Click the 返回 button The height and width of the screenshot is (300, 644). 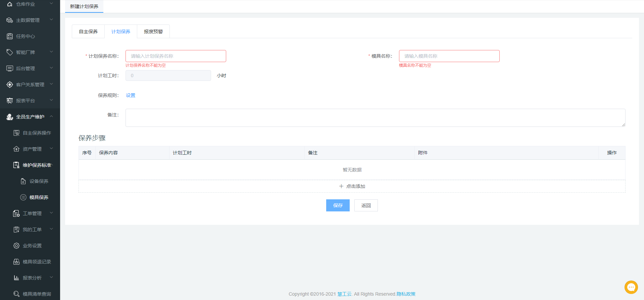pyautogui.click(x=366, y=205)
